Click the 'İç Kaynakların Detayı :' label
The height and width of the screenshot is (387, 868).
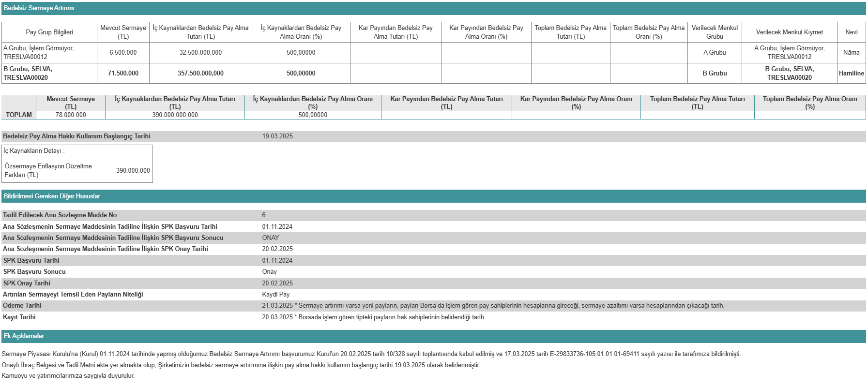[x=34, y=150]
